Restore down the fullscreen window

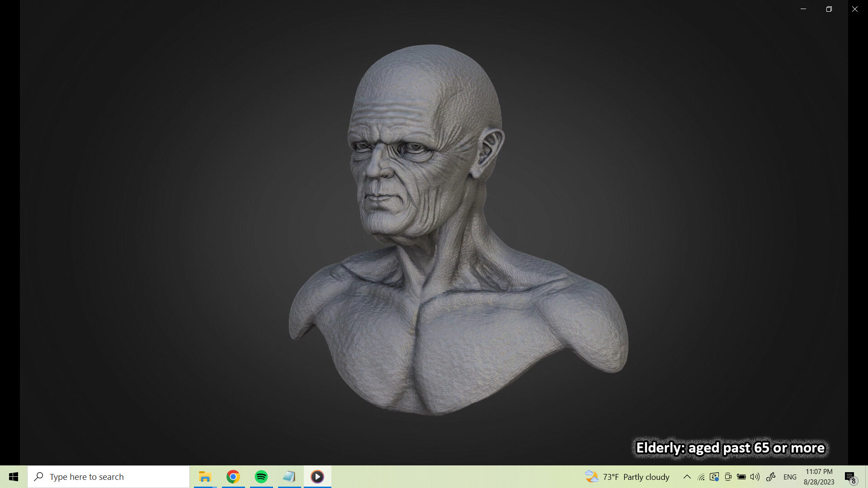coord(829,9)
